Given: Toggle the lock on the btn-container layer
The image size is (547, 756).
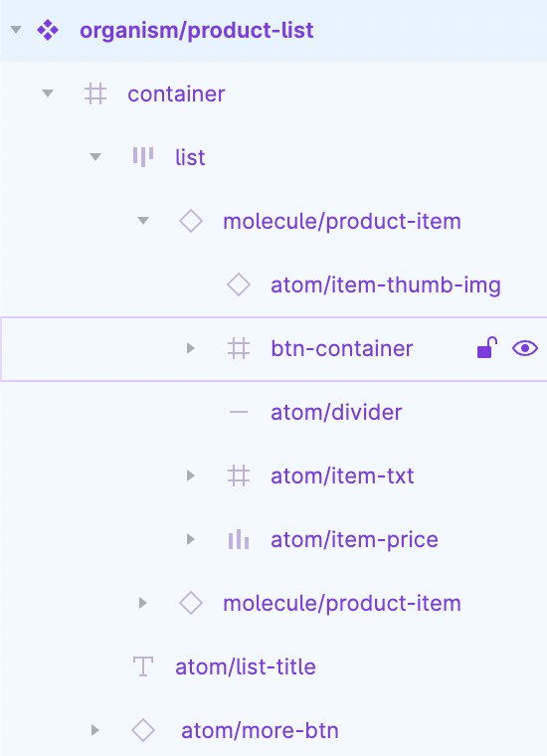Looking at the screenshot, I should (486, 347).
